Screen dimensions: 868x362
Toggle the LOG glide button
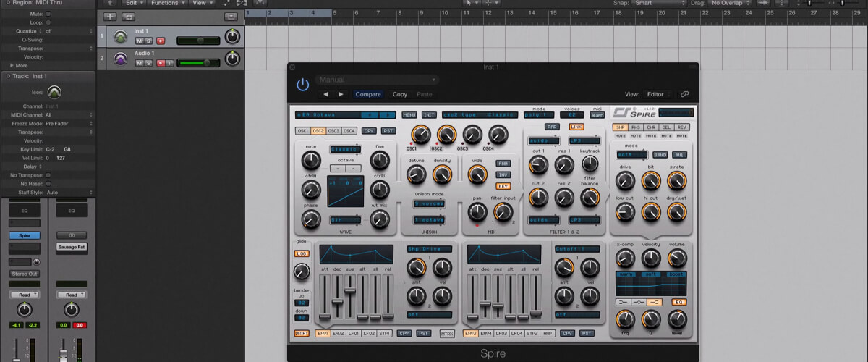point(301,254)
